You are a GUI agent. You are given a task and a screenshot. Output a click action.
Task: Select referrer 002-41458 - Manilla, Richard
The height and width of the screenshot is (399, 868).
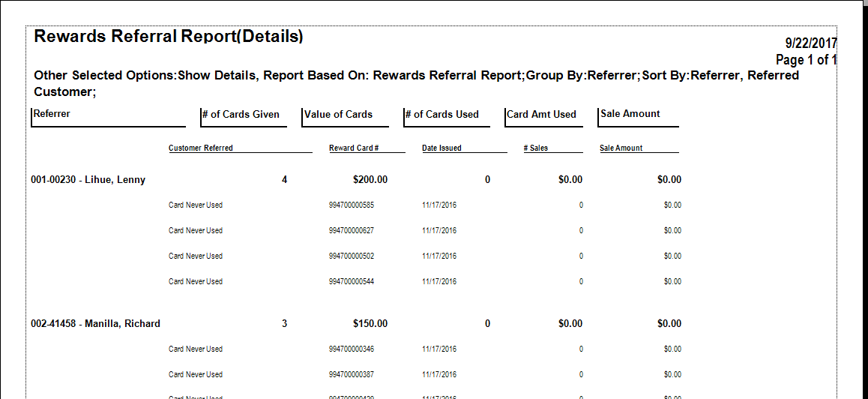pyautogui.click(x=96, y=324)
